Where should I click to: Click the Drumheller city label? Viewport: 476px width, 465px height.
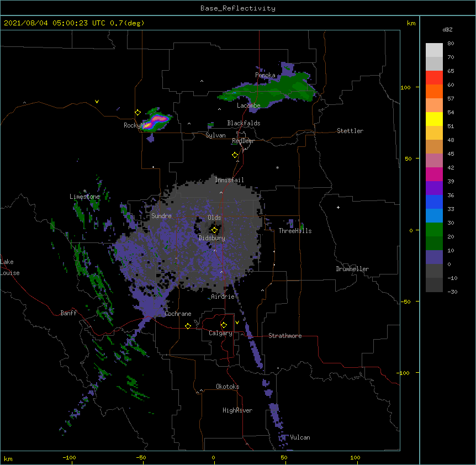(x=352, y=269)
